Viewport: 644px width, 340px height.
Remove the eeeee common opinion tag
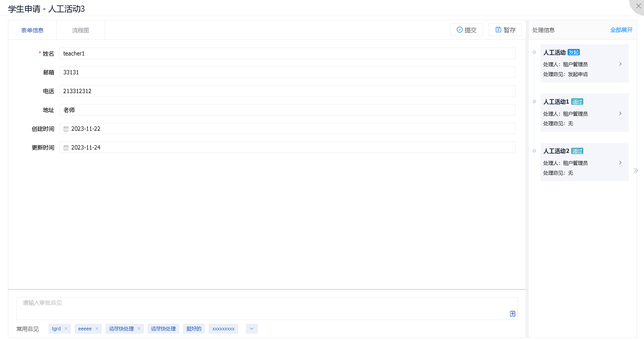(97, 329)
